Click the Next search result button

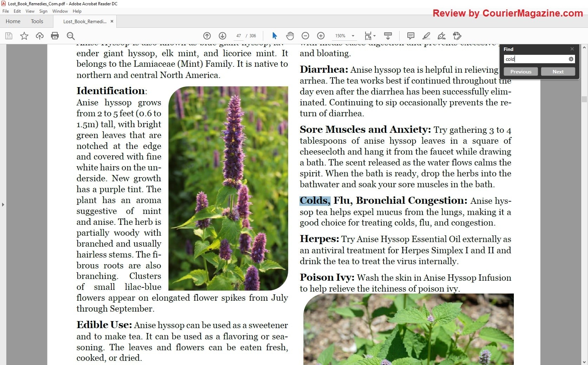point(558,72)
